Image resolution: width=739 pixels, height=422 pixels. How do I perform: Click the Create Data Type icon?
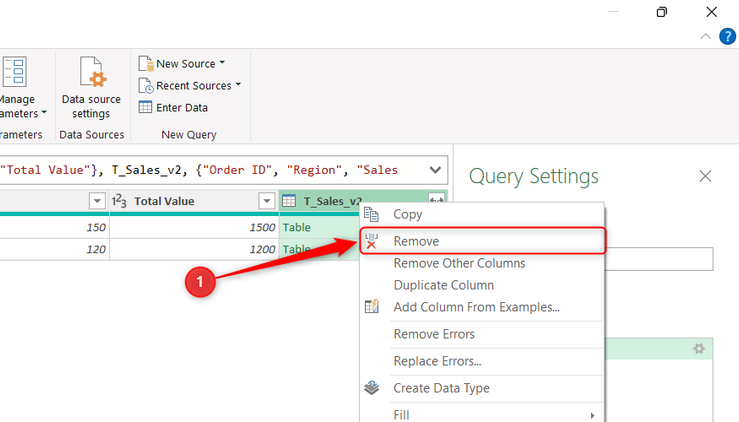point(372,388)
